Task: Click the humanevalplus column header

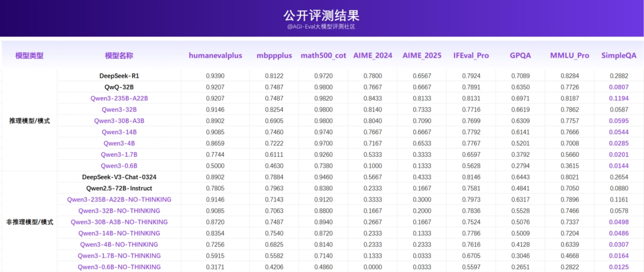Action: (215, 55)
